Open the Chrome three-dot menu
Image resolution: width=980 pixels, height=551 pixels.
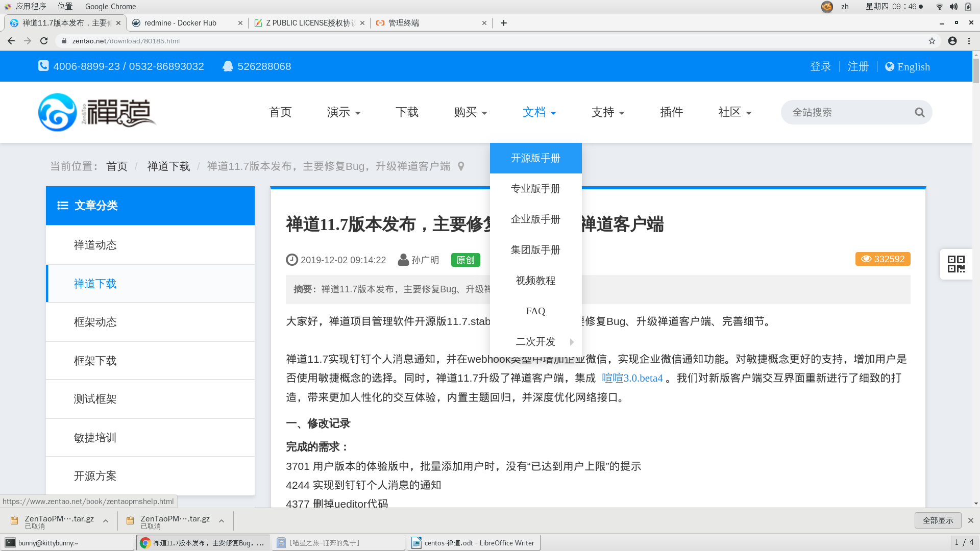point(969,41)
